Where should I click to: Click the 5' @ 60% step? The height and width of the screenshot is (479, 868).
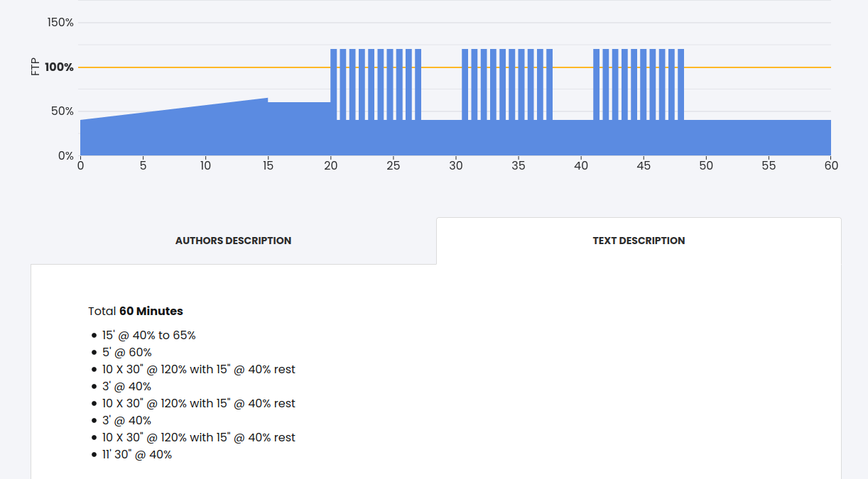tap(126, 352)
